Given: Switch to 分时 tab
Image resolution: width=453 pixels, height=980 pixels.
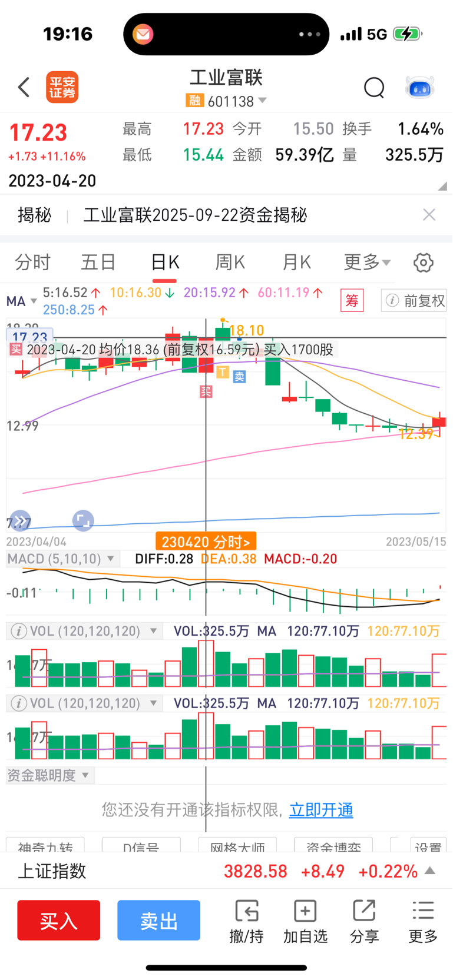Looking at the screenshot, I should (33, 263).
